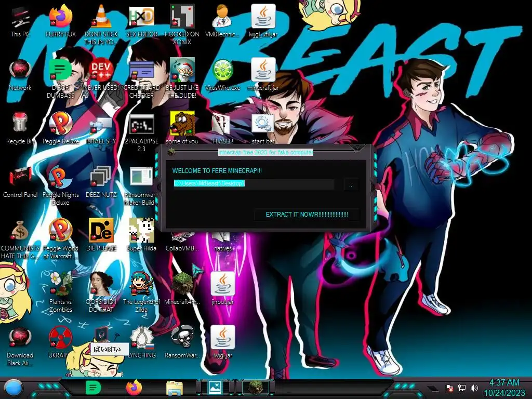Select the start.bat file
Viewport: 532px width, 399px height.
click(263, 128)
